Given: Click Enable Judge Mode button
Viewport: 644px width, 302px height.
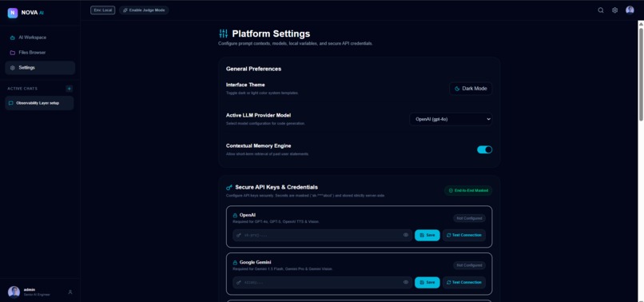Looking at the screenshot, I should click(x=144, y=10).
